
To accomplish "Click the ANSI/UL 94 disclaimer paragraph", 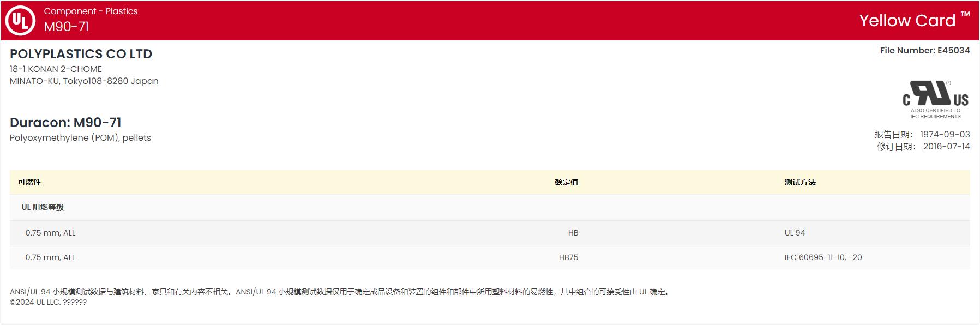I will 340,292.
